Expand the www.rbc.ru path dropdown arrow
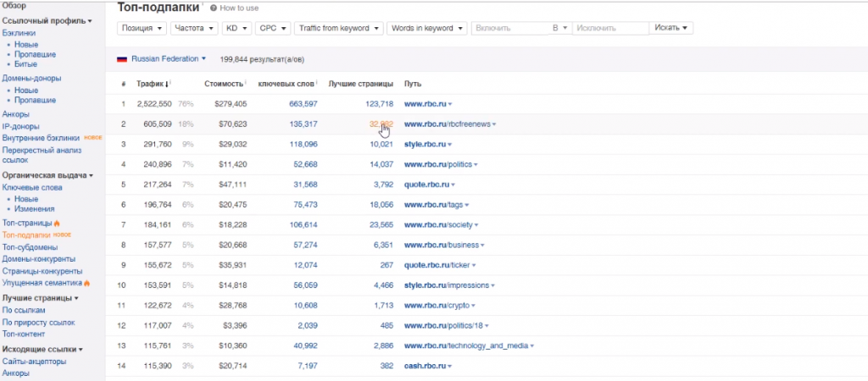 pyautogui.click(x=449, y=104)
